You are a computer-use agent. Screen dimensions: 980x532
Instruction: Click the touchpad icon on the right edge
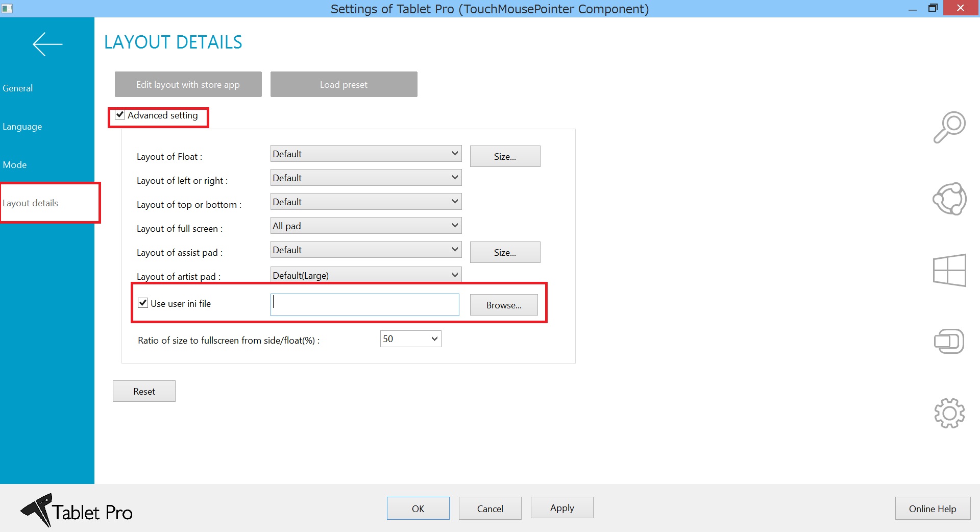tap(949, 341)
